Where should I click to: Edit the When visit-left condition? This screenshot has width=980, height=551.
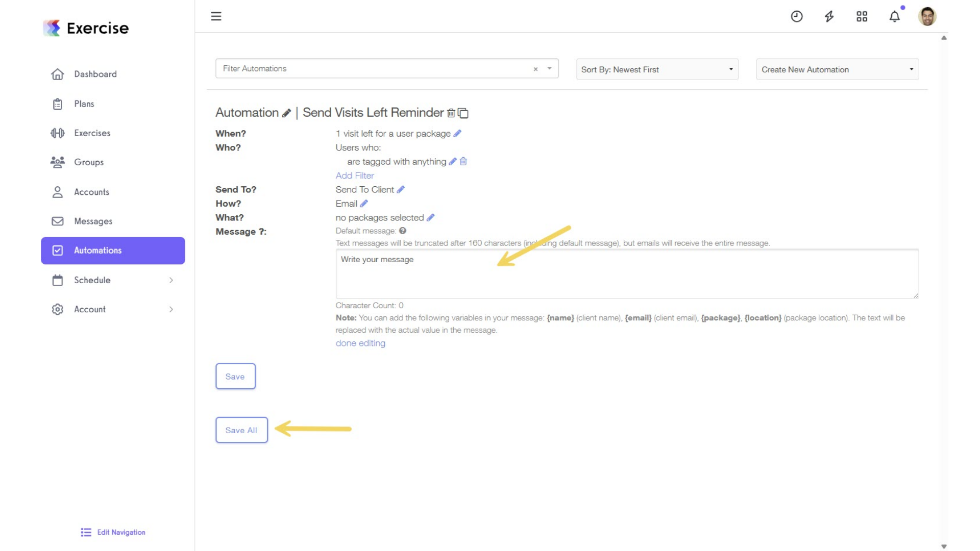[457, 134]
